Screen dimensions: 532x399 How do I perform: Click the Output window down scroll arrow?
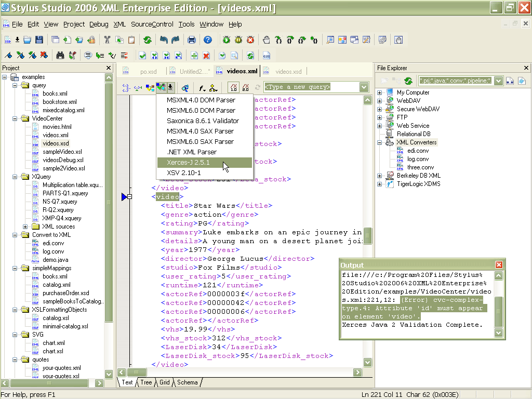(x=498, y=332)
